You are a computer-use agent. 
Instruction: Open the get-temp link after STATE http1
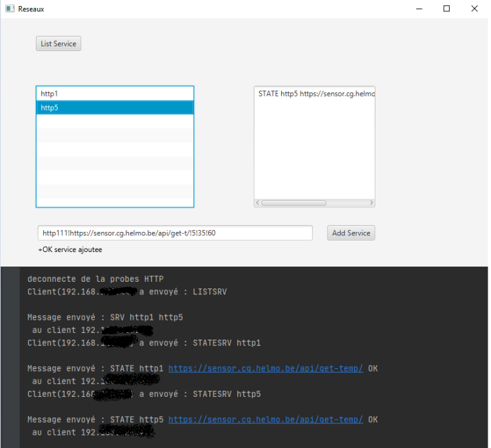click(x=266, y=368)
